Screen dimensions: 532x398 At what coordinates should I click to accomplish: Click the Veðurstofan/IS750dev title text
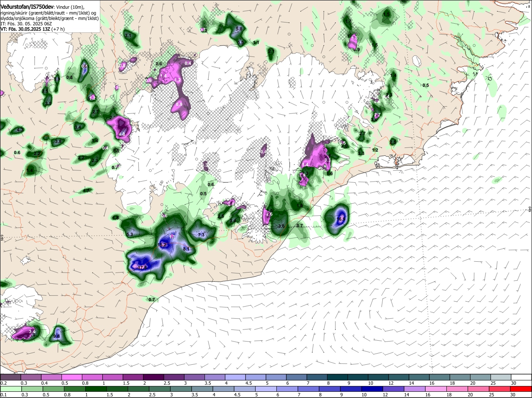coord(27,7)
